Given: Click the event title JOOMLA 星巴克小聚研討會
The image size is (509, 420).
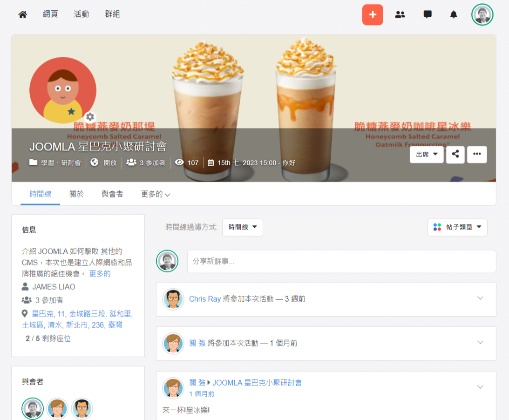Looking at the screenshot, I should coord(98,147).
